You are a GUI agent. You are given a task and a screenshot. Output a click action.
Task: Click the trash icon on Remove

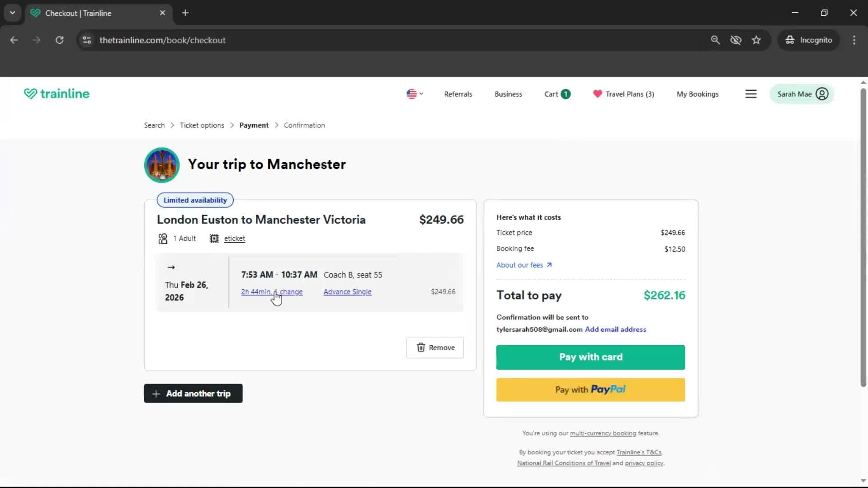(x=420, y=347)
